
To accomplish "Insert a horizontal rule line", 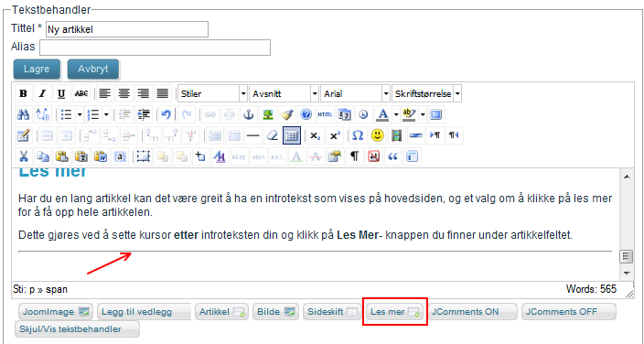I will click(253, 135).
